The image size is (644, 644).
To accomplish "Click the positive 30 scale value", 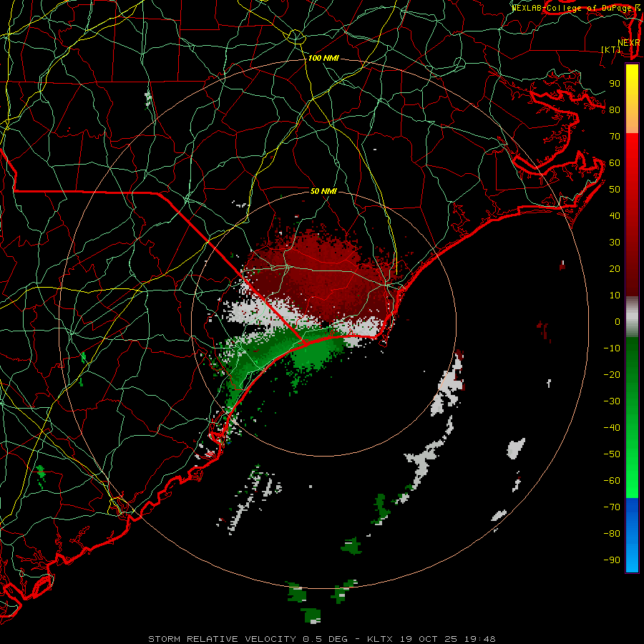I will [x=615, y=243].
